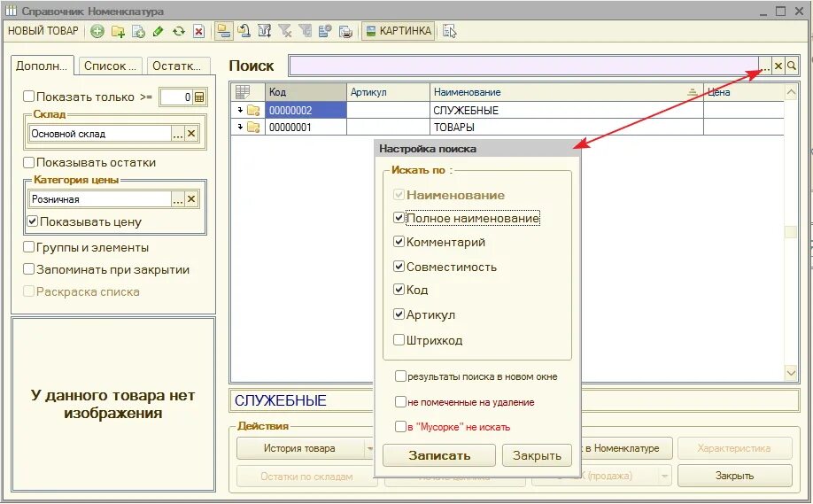Open warehouse selection ellipsis for Основной склад
The width and height of the screenshot is (813, 504).
(x=178, y=134)
